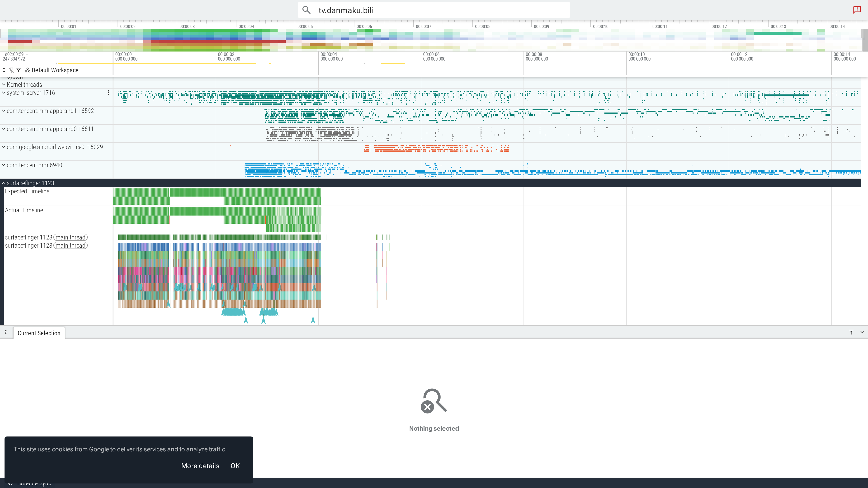Focus the tv.danmaku.bili search field
868x488 pixels.
[434, 10]
